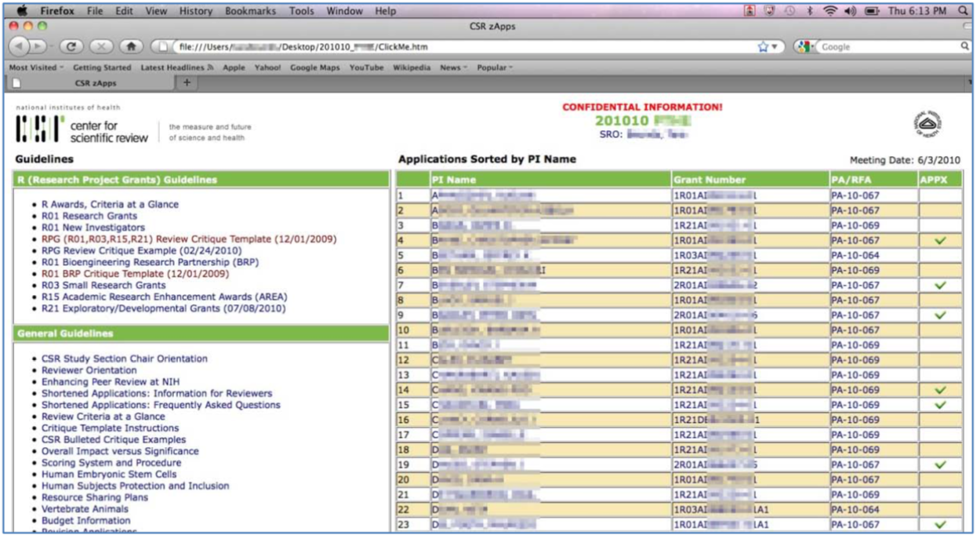Open Human Embryonic Stem Cells link
Image resolution: width=980 pixels, height=535 pixels.
(109, 475)
